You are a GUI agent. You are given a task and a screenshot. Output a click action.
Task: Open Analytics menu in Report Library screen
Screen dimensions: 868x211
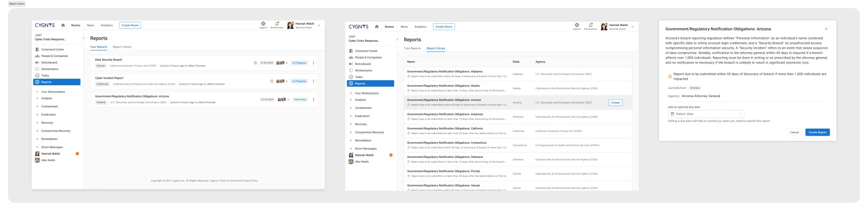[x=420, y=27]
